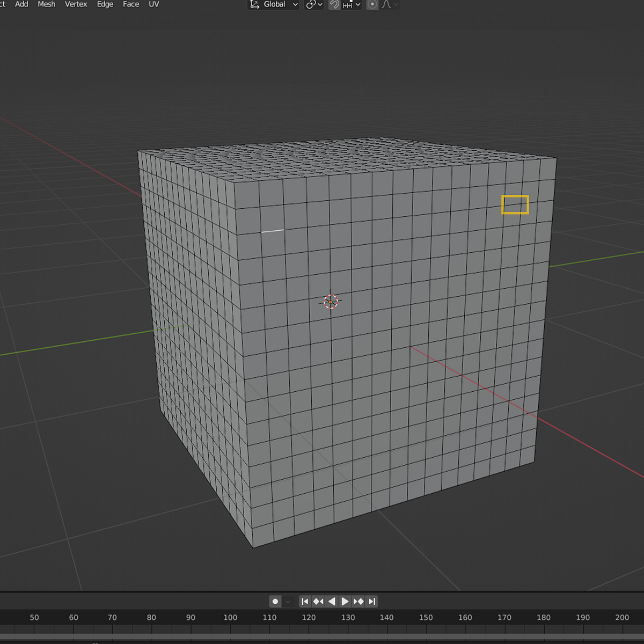
Task: Jump to the previous keyframe
Action: point(318,601)
